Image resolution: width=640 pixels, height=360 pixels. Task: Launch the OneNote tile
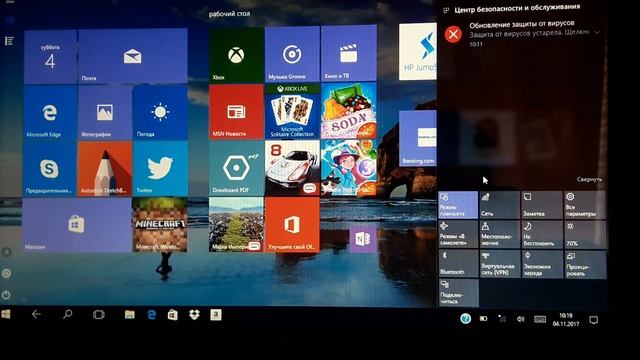(x=362, y=239)
